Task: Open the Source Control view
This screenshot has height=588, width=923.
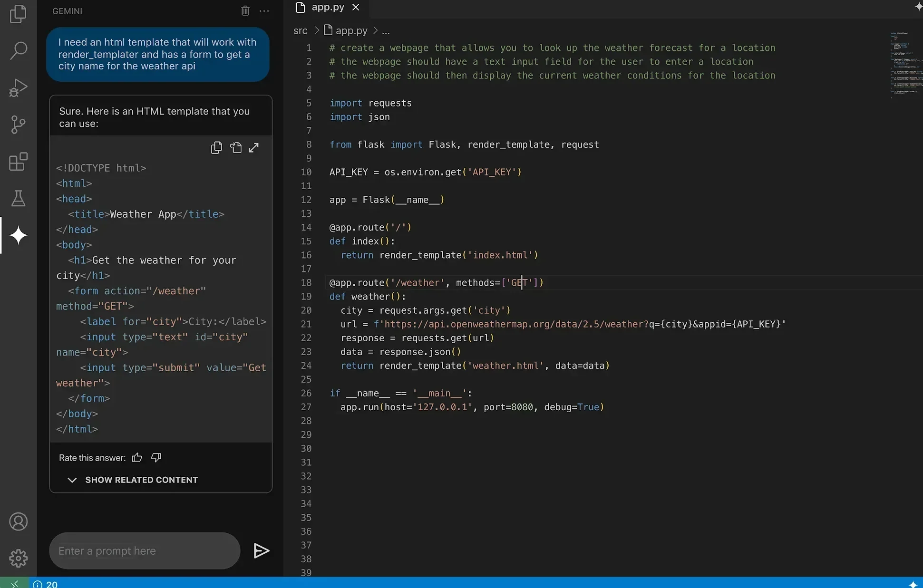Action: (x=18, y=125)
